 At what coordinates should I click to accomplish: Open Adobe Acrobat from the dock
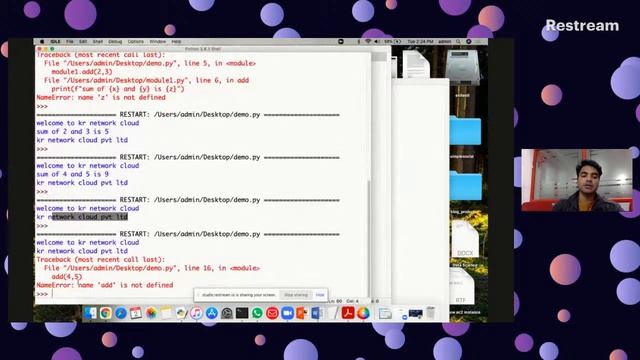point(348,313)
